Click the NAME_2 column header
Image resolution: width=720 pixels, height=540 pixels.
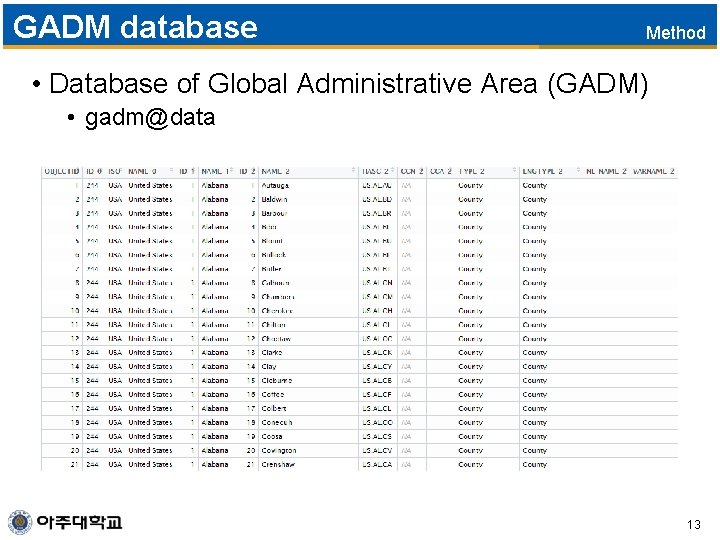point(276,171)
